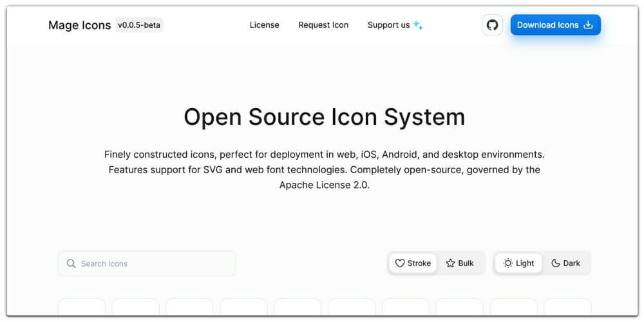Open the GitHub repository icon button
Image resolution: width=644 pixels, height=322 pixels.
coord(492,25)
